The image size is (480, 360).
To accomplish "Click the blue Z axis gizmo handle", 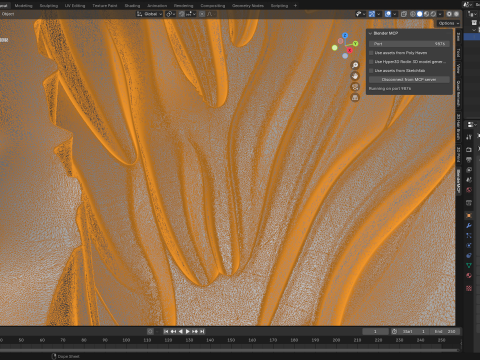I will pyautogui.click(x=345, y=35).
